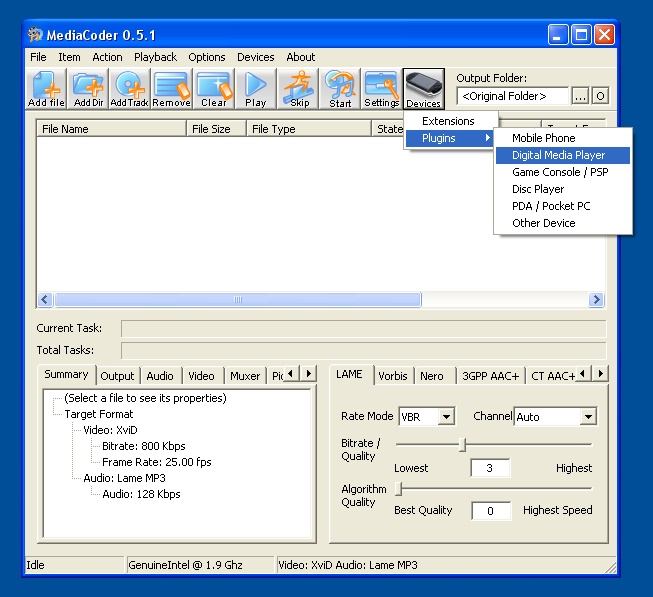Click the MediaCoder title bar app icon
The image size is (653, 597).
35,35
